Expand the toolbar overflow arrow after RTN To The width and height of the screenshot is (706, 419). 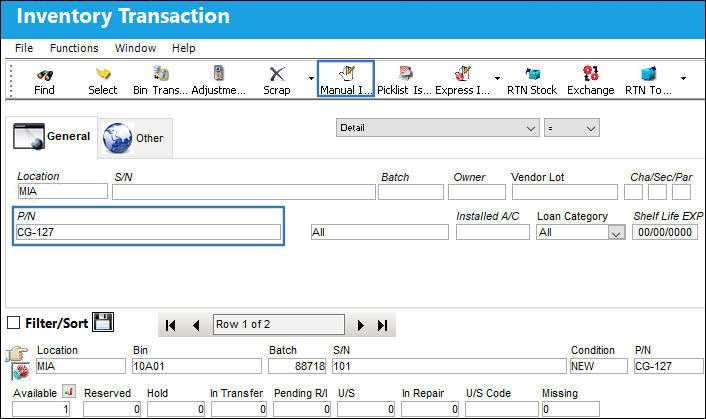point(683,78)
